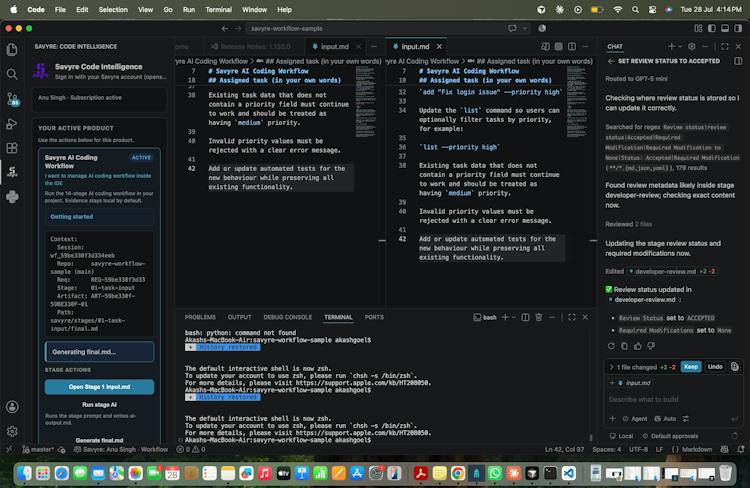Start a new chat with plus icon
The height and width of the screenshot is (488, 750).
[672, 46]
